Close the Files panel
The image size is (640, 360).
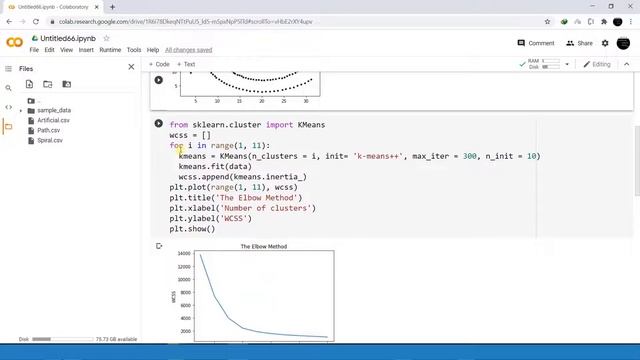[x=131, y=67]
